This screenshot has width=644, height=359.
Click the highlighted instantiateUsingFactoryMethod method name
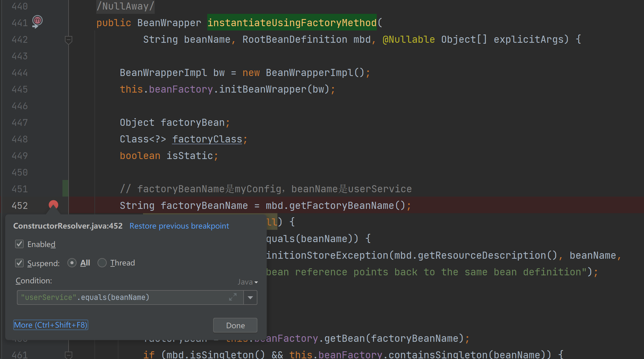292,23
